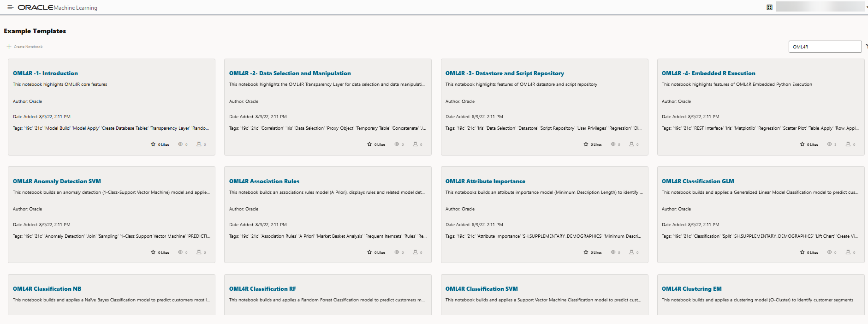This screenshot has height=324, width=868.
Task: Click the uses icon on Anomaly Detection card
Action: point(199,252)
